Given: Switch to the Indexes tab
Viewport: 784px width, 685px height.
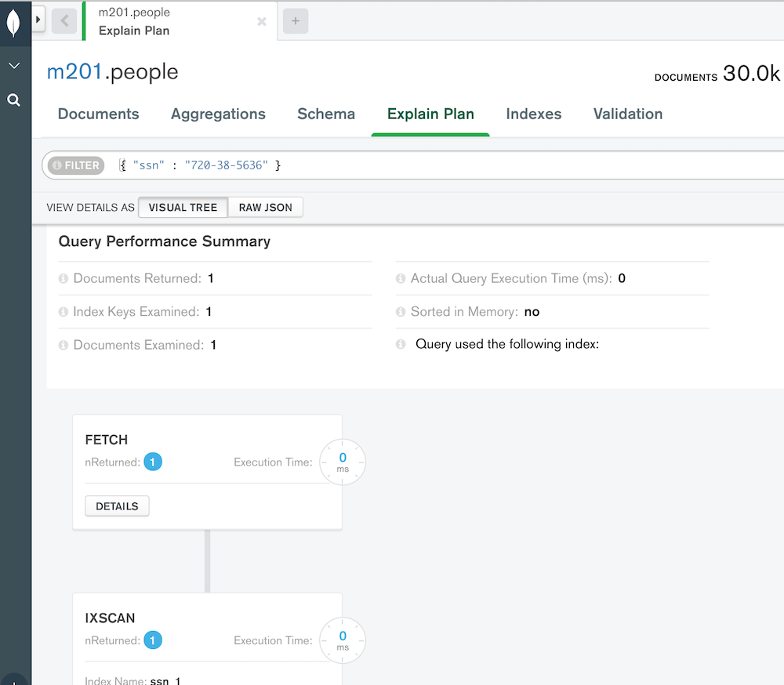Looking at the screenshot, I should 533,114.
